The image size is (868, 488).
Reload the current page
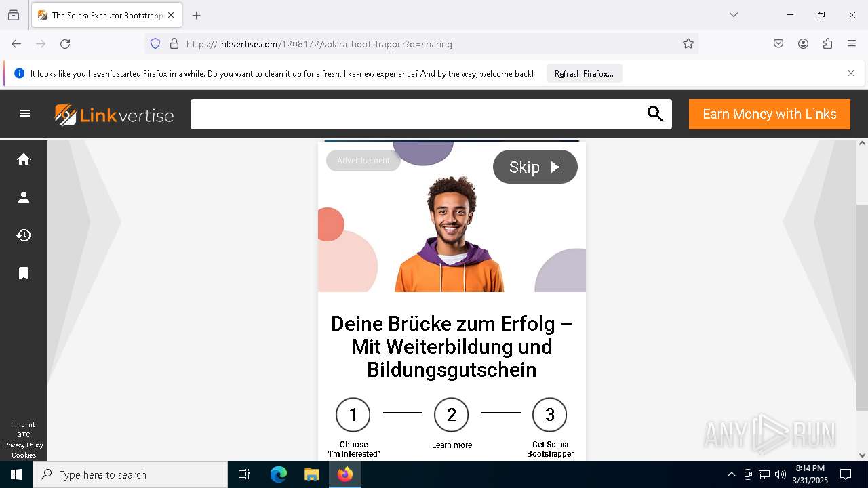(65, 44)
